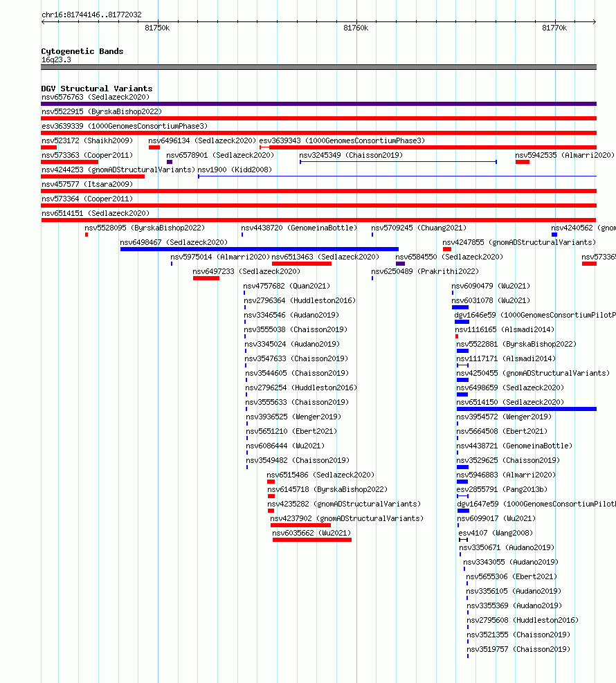Select nsv3954572 (Wenger2019) label

(504, 417)
